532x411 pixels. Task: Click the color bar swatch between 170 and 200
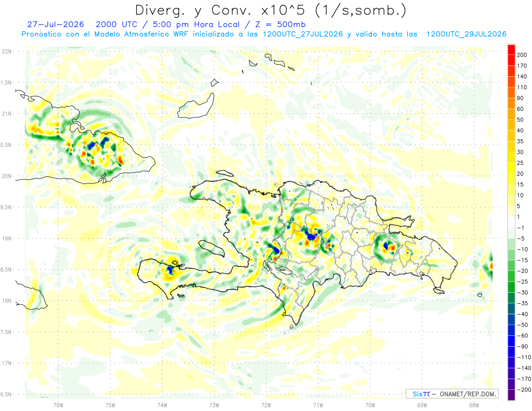[511, 60]
